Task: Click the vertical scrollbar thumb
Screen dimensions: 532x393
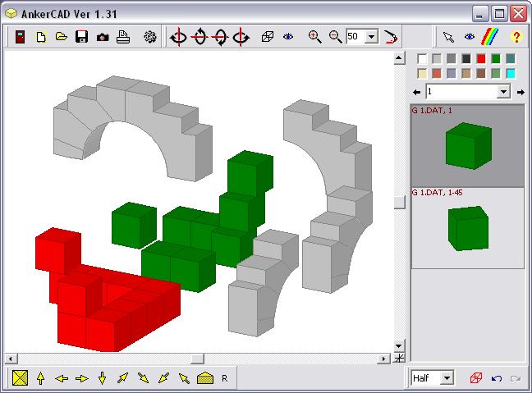Action: (x=399, y=203)
